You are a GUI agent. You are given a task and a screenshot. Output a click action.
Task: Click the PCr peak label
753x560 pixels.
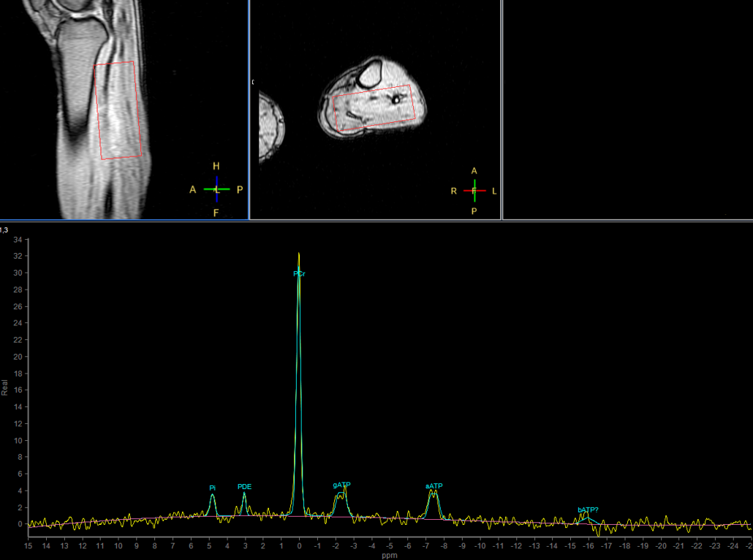tap(299, 274)
